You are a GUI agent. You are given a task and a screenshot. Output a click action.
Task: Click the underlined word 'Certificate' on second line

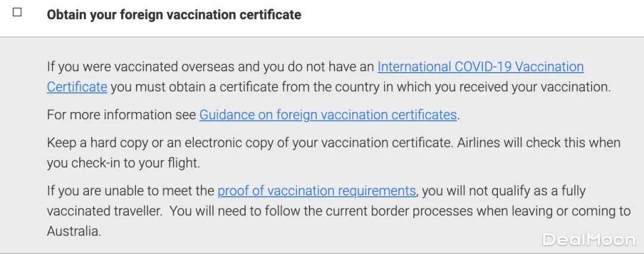coord(77,86)
